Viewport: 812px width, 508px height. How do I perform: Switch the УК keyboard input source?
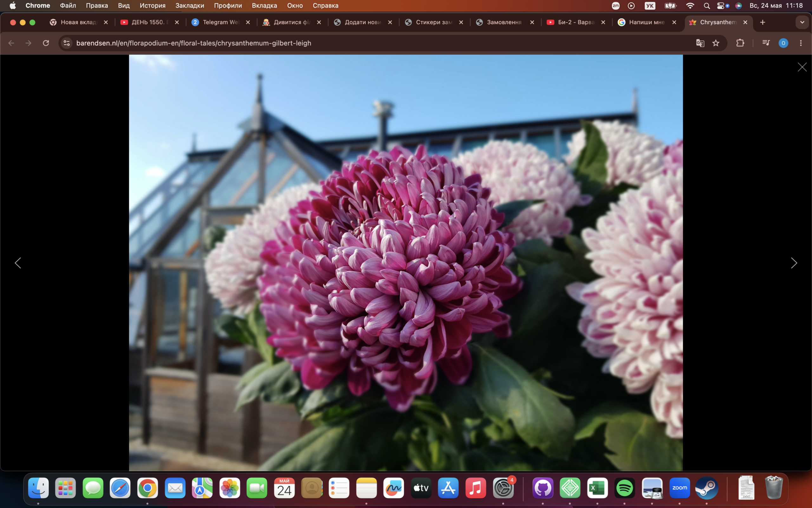pos(650,5)
